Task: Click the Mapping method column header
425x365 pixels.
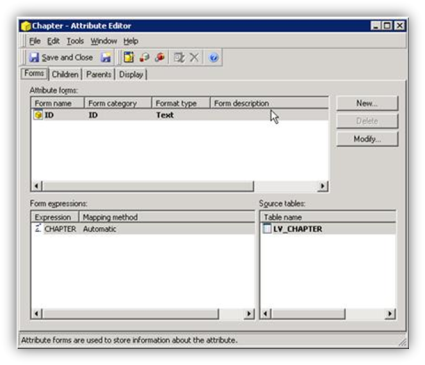Action: (x=167, y=217)
